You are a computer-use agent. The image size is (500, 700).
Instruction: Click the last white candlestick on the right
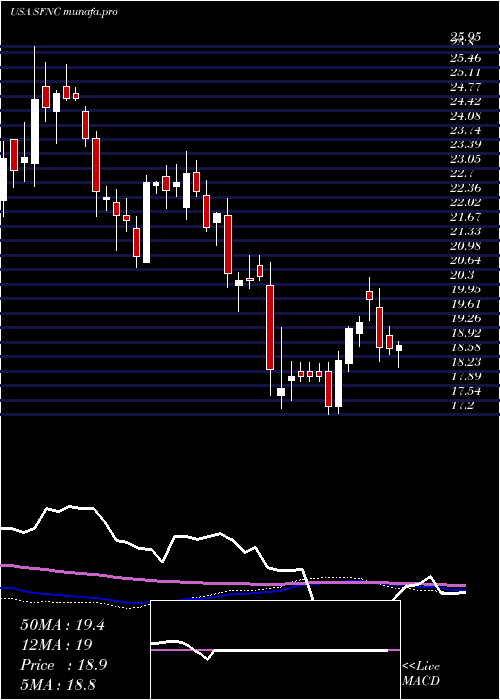[x=399, y=348]
